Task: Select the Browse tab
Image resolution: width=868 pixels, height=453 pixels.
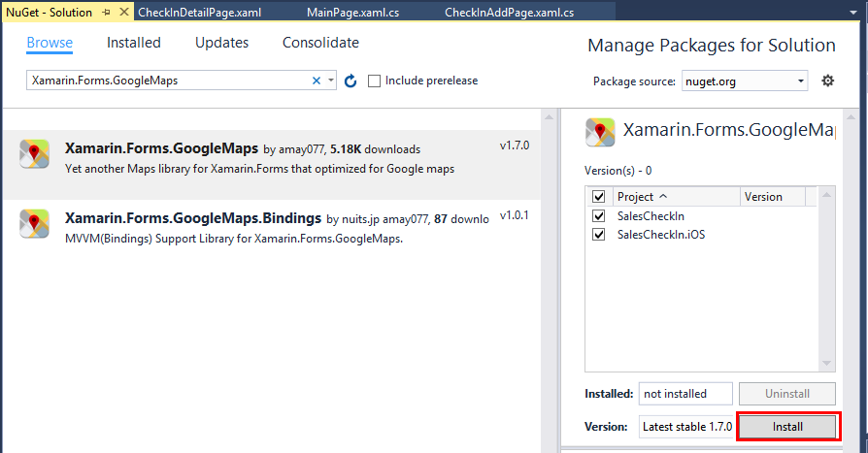Action: 50,43
